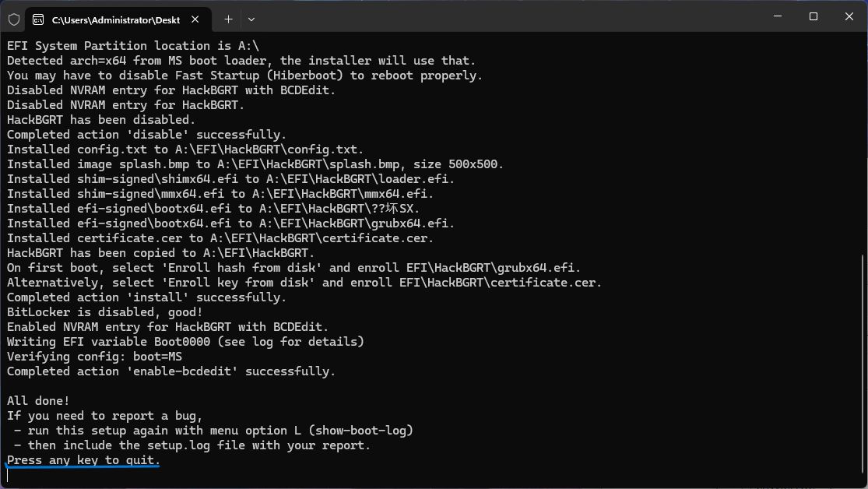
Task: Click the 'Press any key to quit.' line
Action: tap(83, 460)
